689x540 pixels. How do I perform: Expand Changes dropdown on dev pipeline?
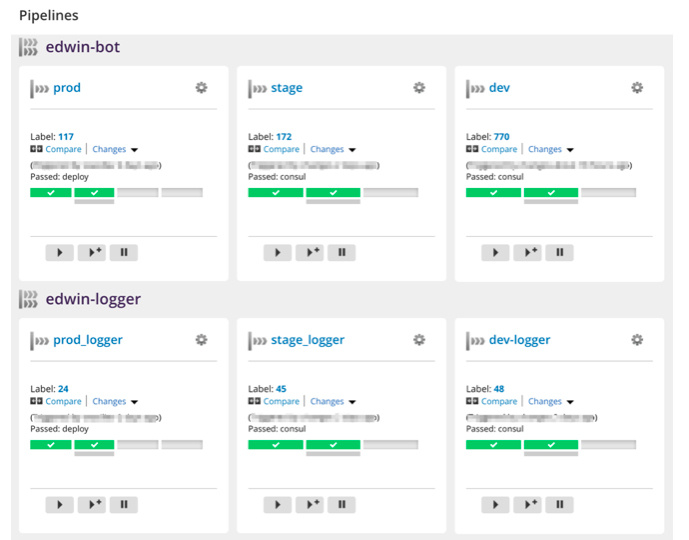(x=551, y=150)
